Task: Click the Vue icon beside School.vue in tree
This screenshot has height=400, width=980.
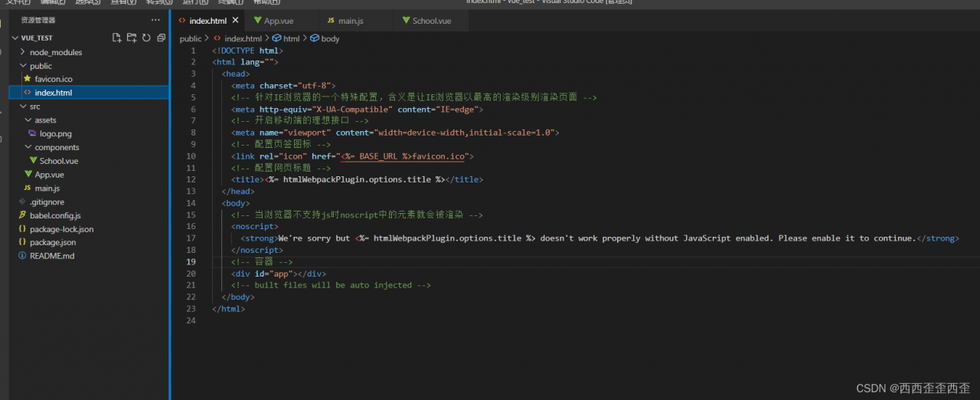Action: (33, 161)
